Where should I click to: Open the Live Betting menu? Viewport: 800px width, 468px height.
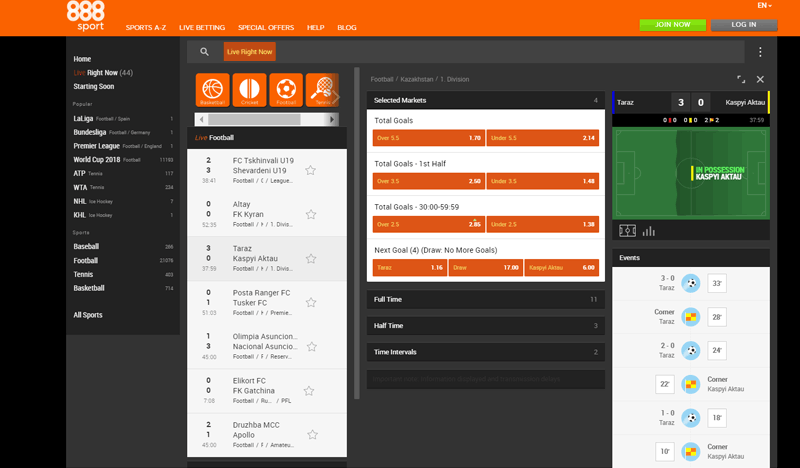(204, 27)
